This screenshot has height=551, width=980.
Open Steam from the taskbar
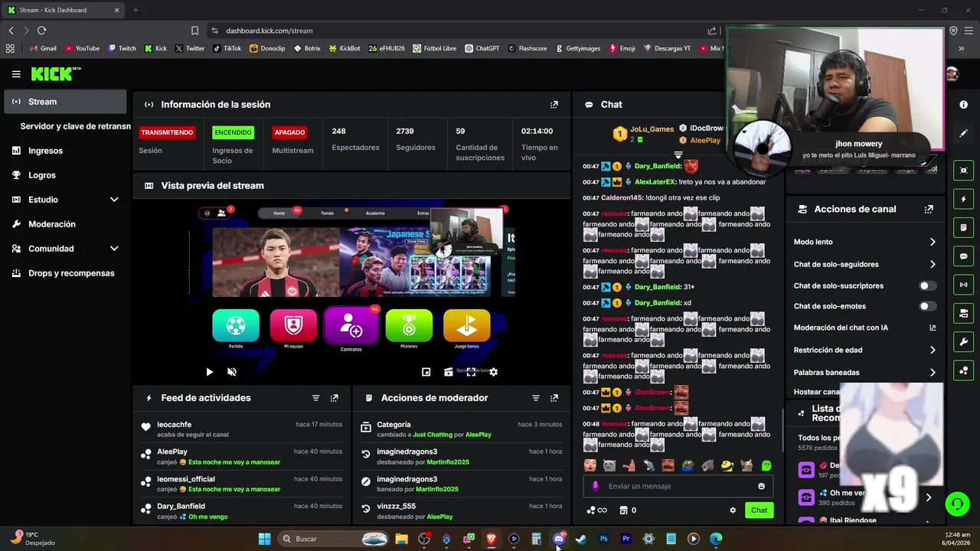(x=581, y=539)
